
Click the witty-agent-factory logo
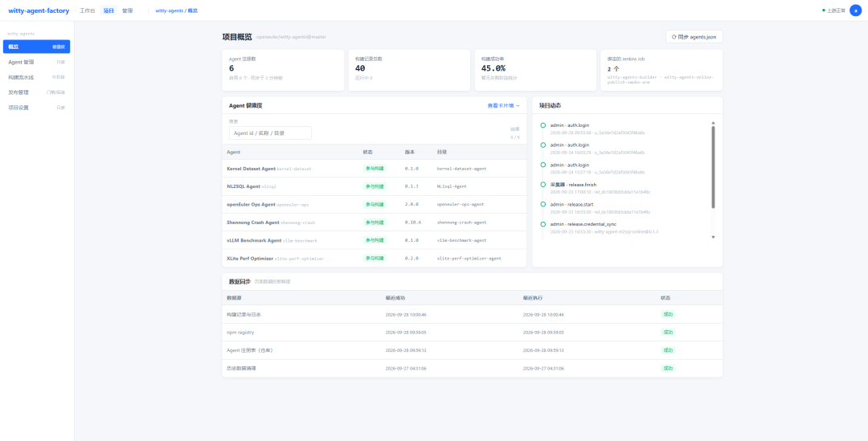point(39,10)
